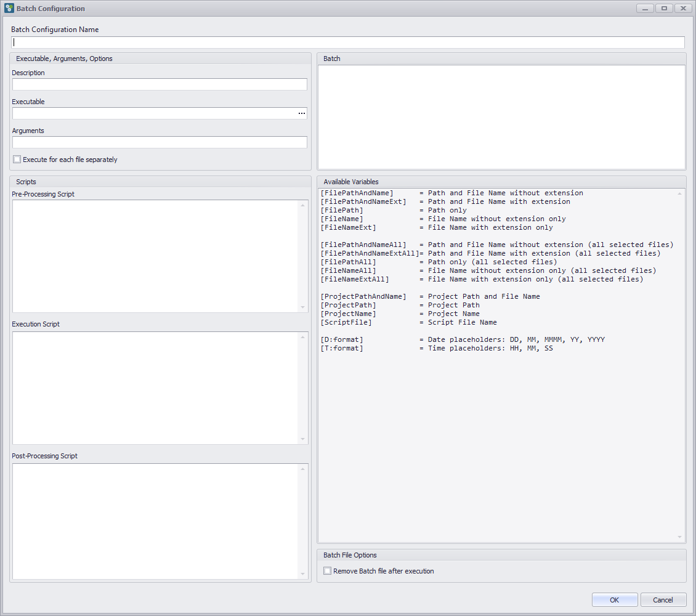Click the Executable browse ellipsis button
Viewport: 696px width, 616px height.
tap(301, 113)
